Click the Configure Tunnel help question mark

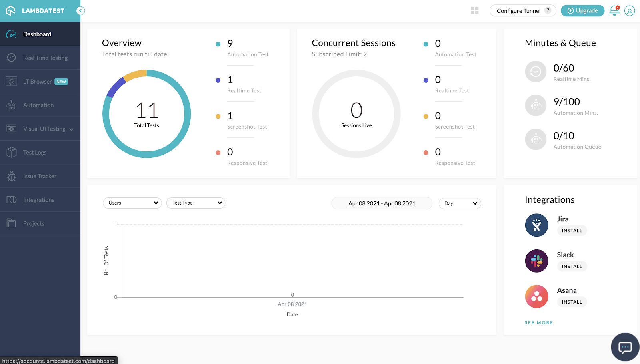[548, 10]
